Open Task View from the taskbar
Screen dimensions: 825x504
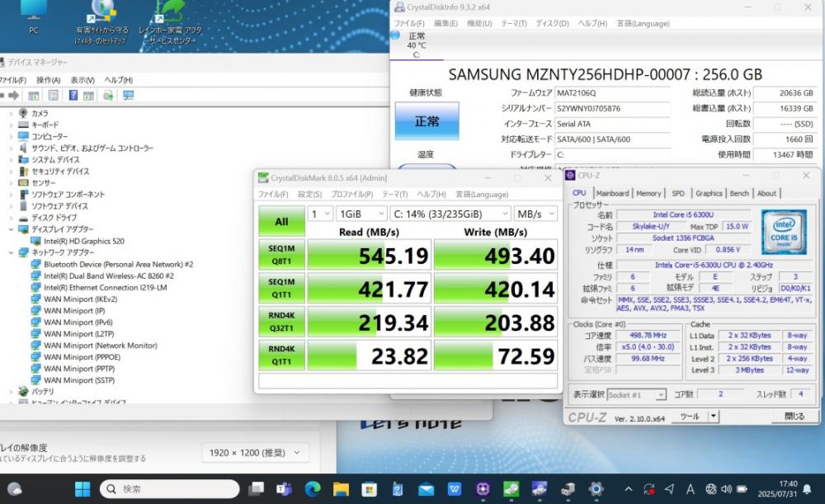tap(257, 489)
